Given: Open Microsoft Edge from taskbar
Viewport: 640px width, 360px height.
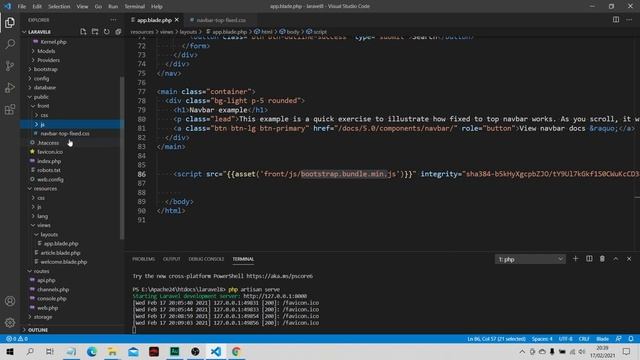Looking at the screenshot, I should (91, 351).
